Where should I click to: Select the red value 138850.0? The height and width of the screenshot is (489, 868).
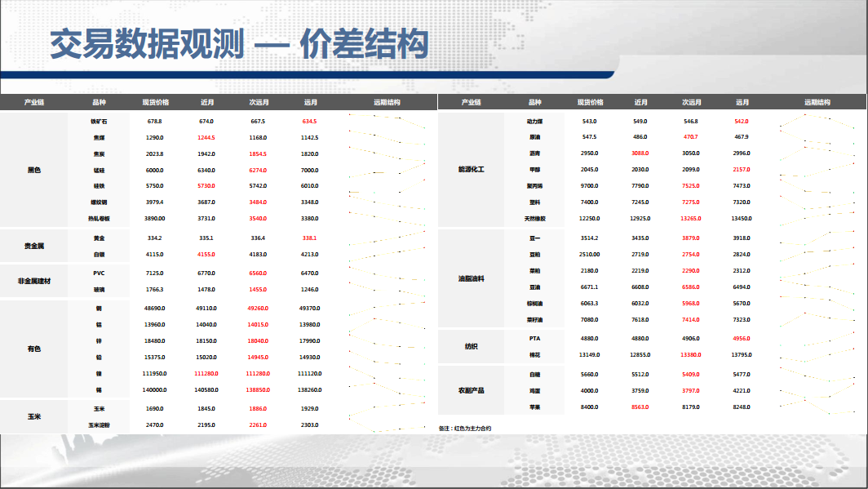click(x=258, y=390)
